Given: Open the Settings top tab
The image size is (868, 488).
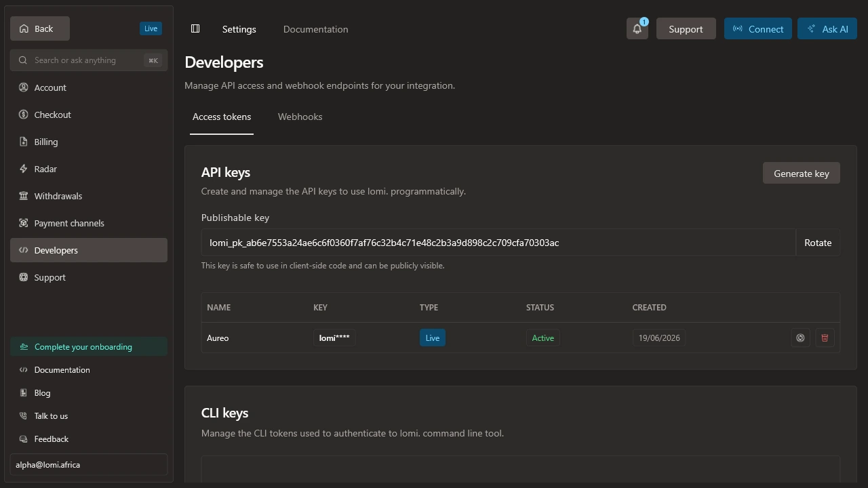Looking at the screenshot, I should 239,29.
